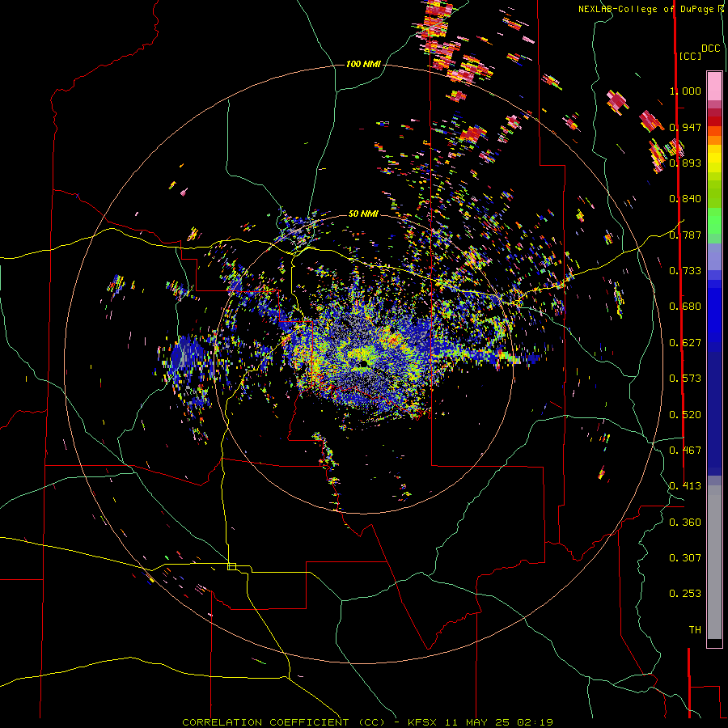
Task: Click the 0.253 scale value
Action: (685, 594)
